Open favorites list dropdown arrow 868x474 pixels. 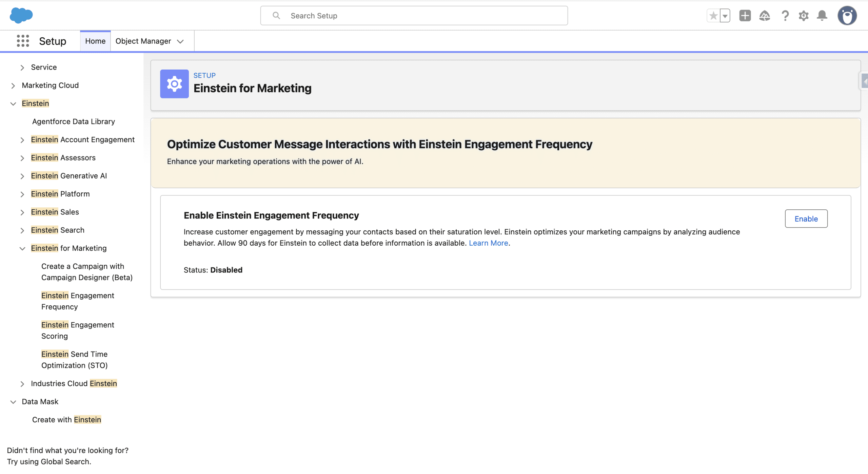(725, 16)
